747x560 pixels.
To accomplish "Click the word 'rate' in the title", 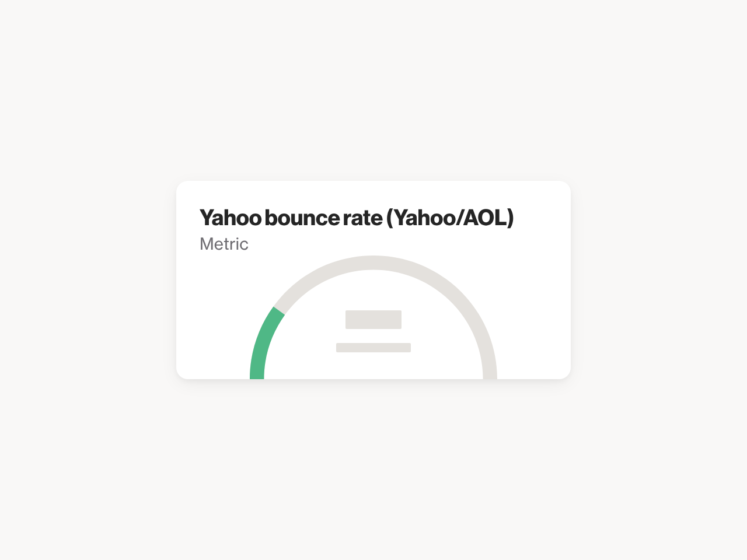I will (363, 218).
